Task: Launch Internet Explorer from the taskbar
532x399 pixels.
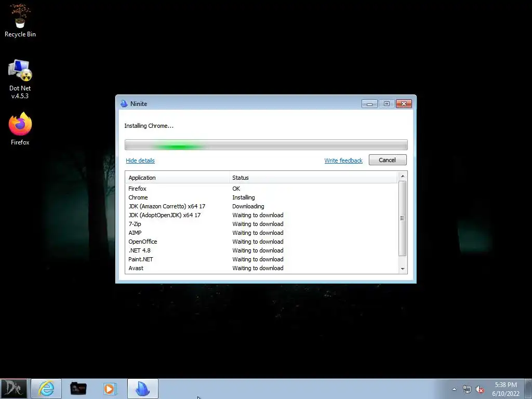Action: pos(46,389)
